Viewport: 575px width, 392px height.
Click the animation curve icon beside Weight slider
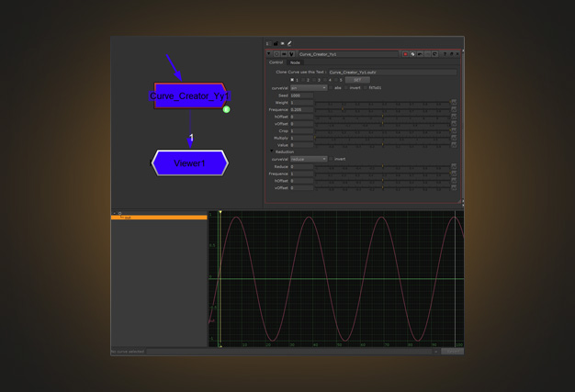tap(454, 103)
